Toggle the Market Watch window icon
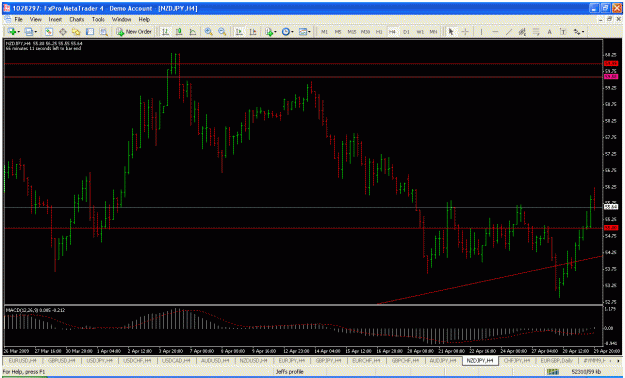The image size is (625, 378). tap(49, 32)
